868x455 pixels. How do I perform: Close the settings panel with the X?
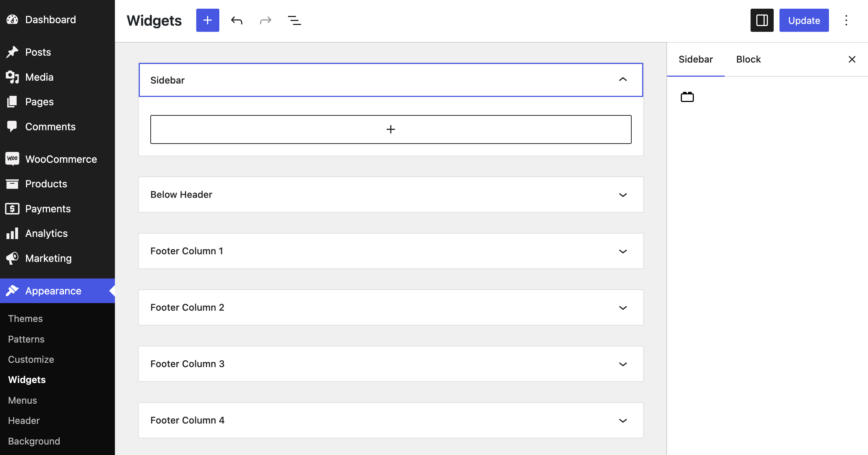tap(852, 59)
